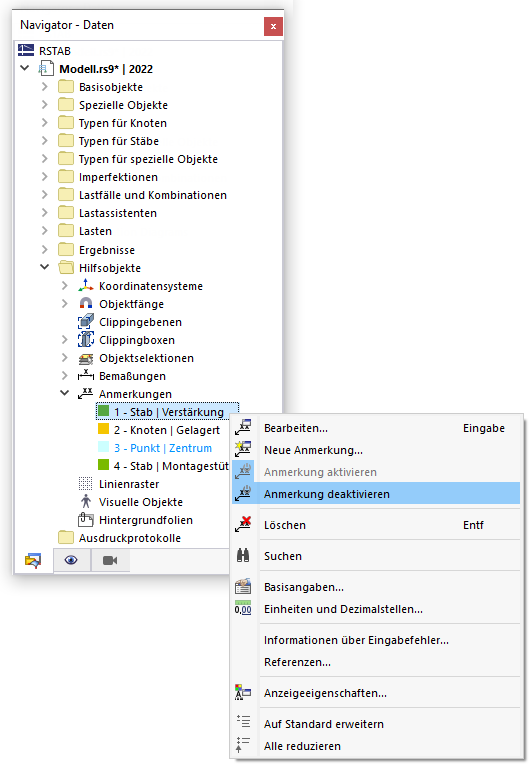Image resolution: width=529 pixels, height=764 pixels.
Task: Click green swatch of 4 - Stab annotation
Action: (103, 465)
